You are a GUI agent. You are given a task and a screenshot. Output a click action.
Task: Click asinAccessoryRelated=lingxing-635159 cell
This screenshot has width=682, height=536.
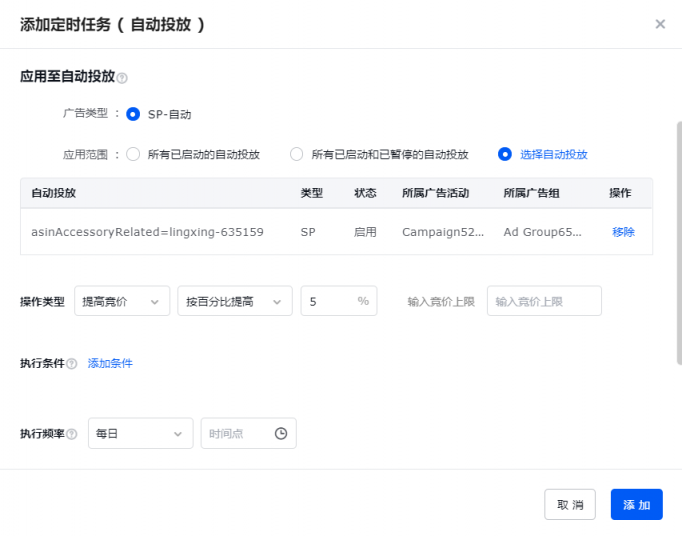tap(147, 232)
